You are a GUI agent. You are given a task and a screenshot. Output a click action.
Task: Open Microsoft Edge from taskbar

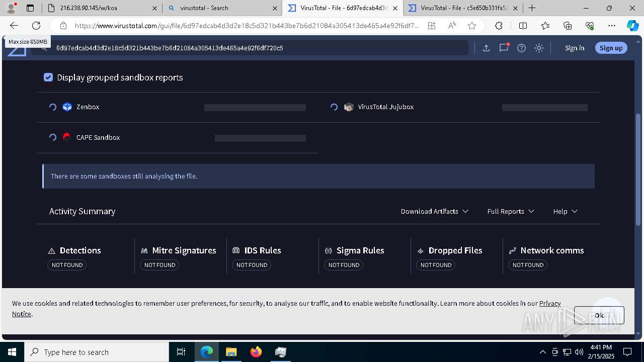(207, 352)
